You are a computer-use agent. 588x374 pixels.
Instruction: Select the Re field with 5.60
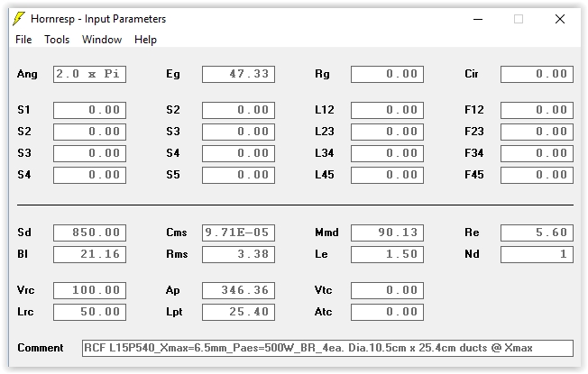coord(537,233)
